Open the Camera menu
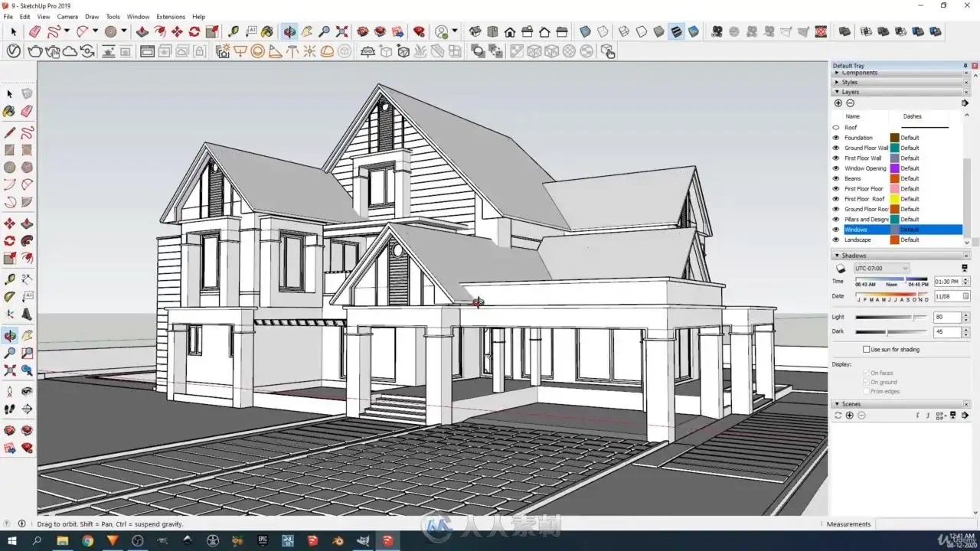The image size is (980, 551). [x=67, y=16]
